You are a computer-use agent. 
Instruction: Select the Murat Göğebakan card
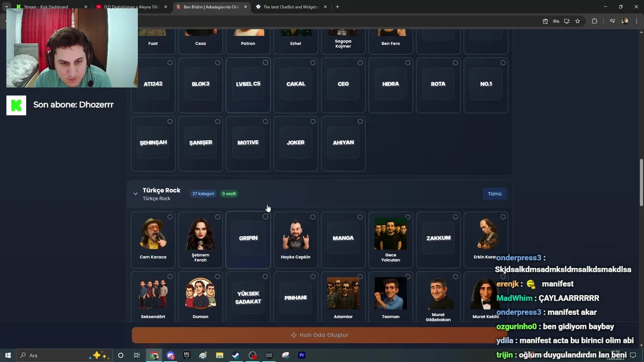438,297
